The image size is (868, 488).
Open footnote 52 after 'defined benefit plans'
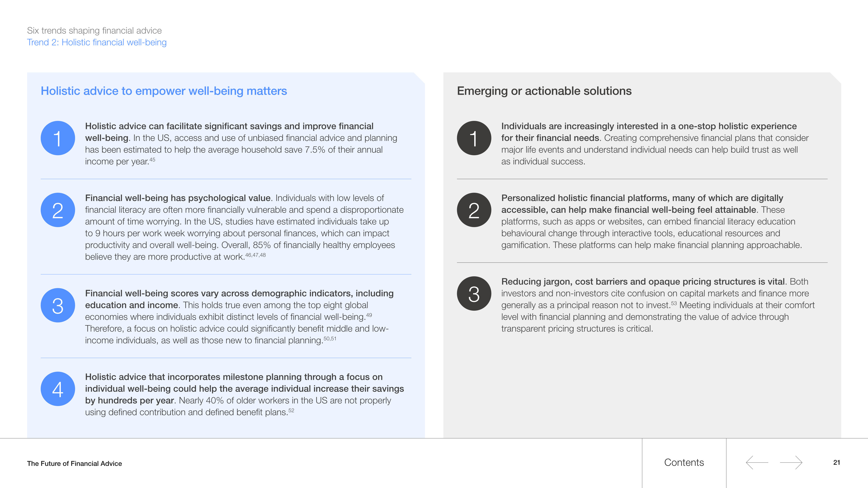pos(291,411)
